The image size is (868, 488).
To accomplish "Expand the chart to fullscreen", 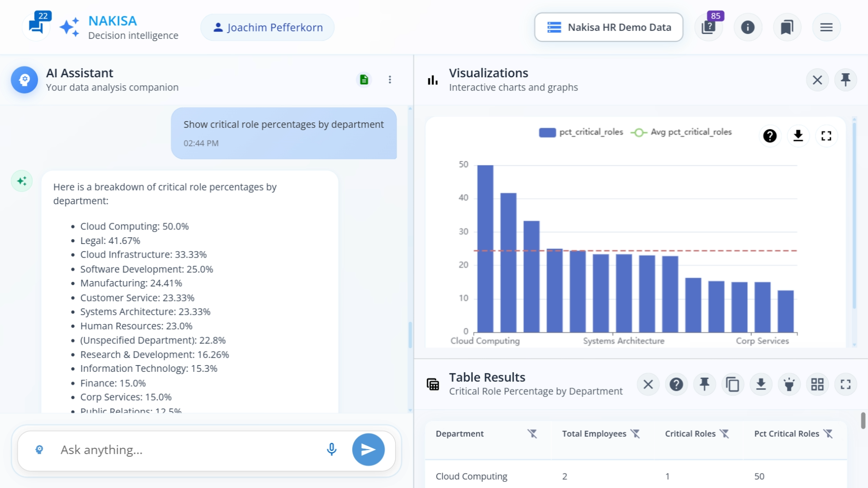I will tap(827, 136).
